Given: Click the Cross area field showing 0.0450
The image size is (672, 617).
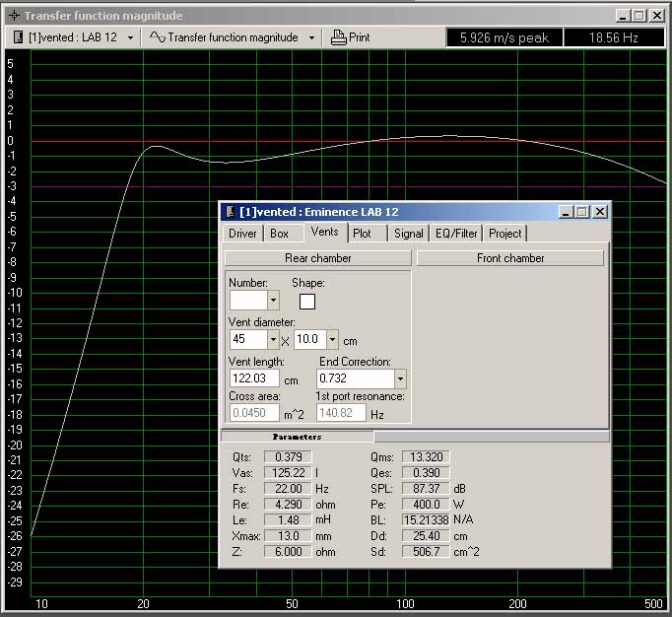Looking at the screenshot, I should click(x=254, y=413).
